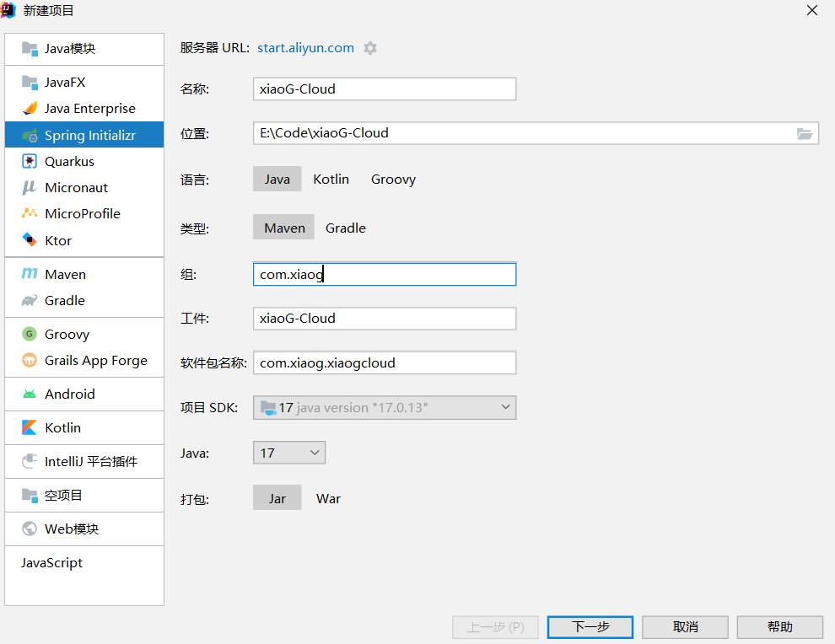835x644 pixels.
Task: Choose the Web模块 globe icon
Action: 30,529
